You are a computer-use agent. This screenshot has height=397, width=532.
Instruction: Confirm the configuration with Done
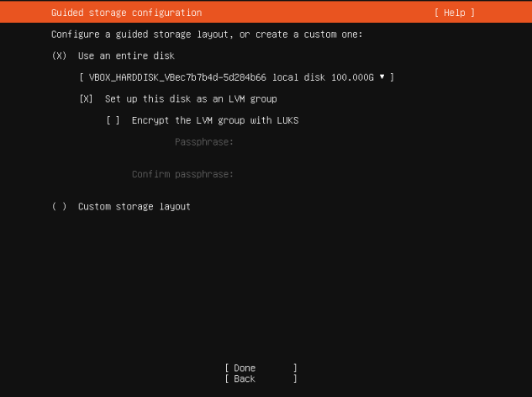tap(261, 368)
